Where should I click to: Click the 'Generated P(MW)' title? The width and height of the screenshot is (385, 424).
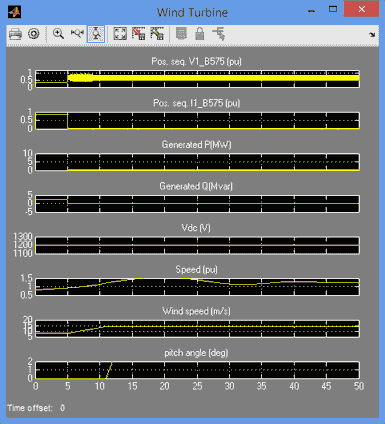(196, 145)
